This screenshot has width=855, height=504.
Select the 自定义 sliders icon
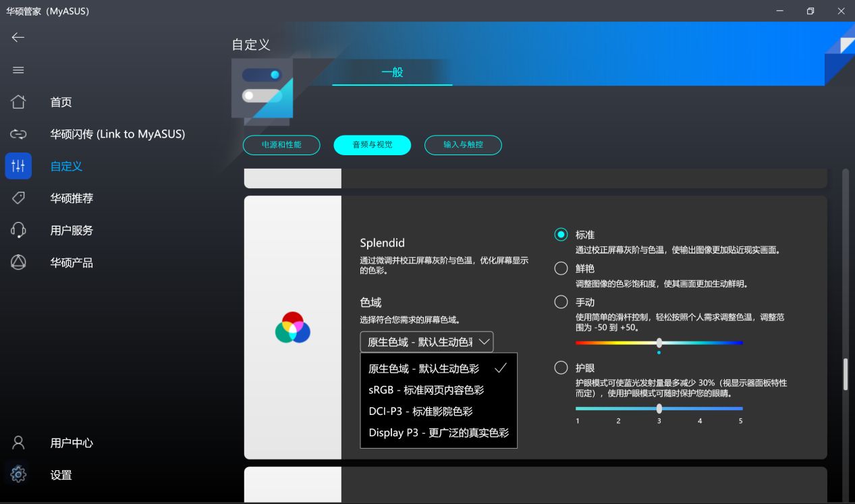(x=18, y=166)
